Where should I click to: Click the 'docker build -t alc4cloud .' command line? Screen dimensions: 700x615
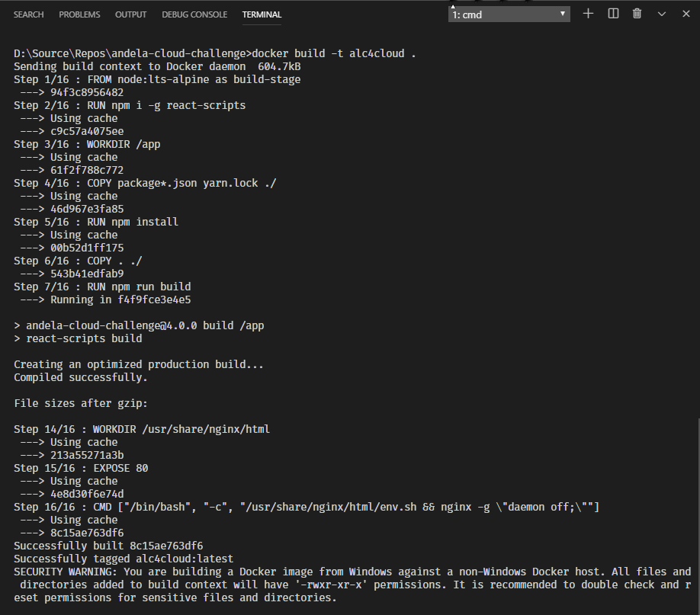[215, 53]
